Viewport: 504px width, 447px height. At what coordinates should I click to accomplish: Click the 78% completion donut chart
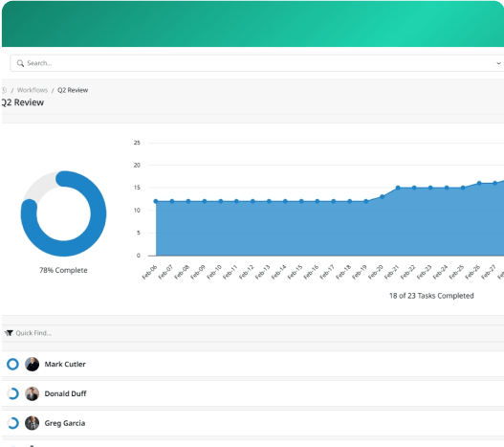pos(64,213)
